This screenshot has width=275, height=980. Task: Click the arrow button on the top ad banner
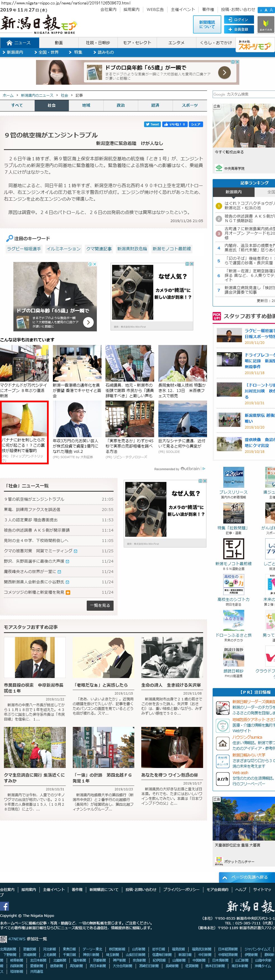point(224,72)
